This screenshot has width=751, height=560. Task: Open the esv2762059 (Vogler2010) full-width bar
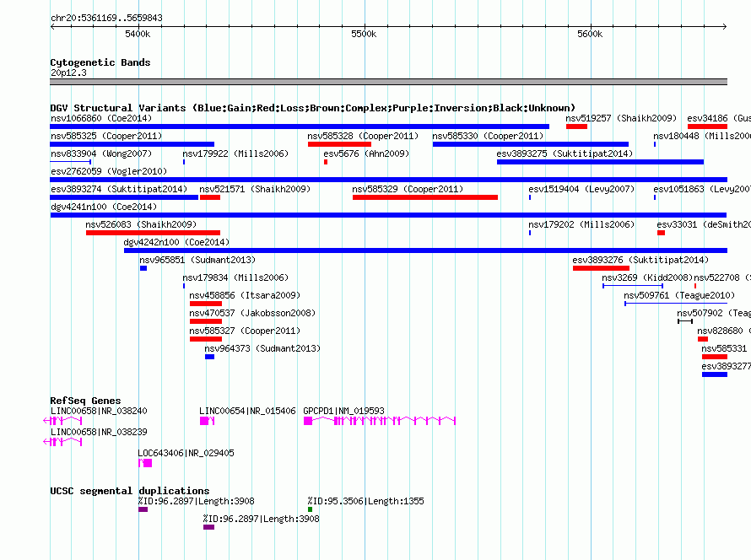pyautogui.click(x=388, y=180)
